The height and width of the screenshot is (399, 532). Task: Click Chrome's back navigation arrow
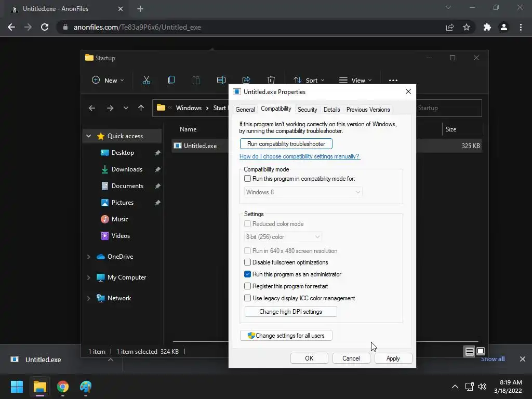11,27
